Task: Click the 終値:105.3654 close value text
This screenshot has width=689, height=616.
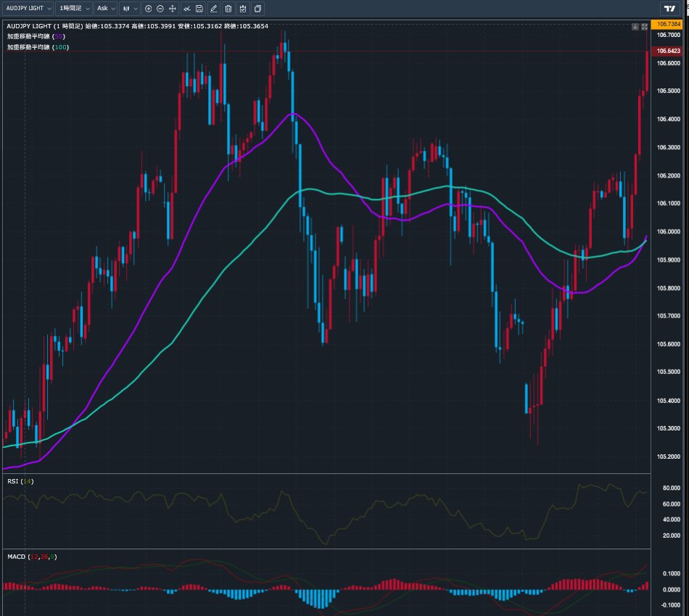Action: click(x=246, y=26)
